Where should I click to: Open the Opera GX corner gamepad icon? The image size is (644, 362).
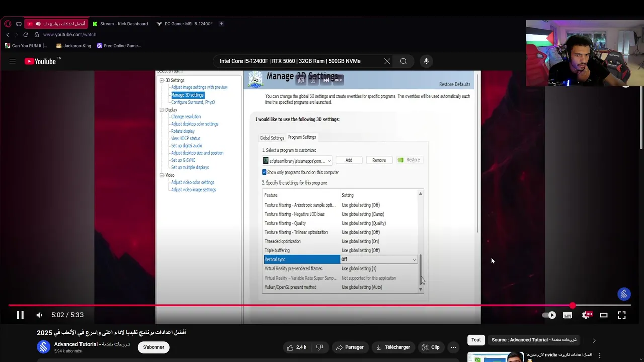click(x=19, y=24)
